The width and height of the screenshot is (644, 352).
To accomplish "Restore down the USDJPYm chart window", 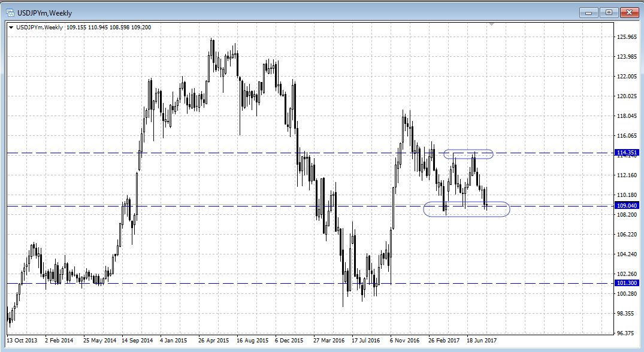I will [609, 11].
